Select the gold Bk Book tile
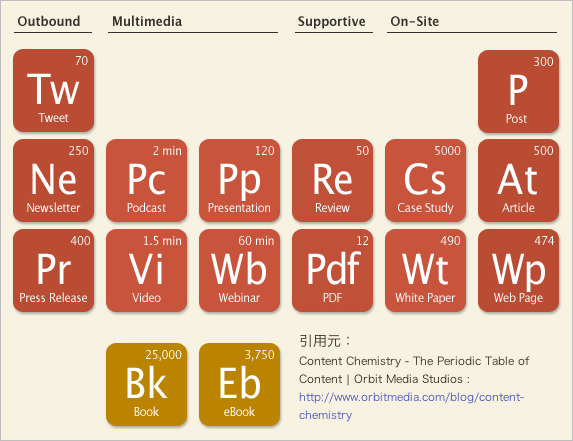The height and width of the screenshot is (441, 573). pos(147,384)
